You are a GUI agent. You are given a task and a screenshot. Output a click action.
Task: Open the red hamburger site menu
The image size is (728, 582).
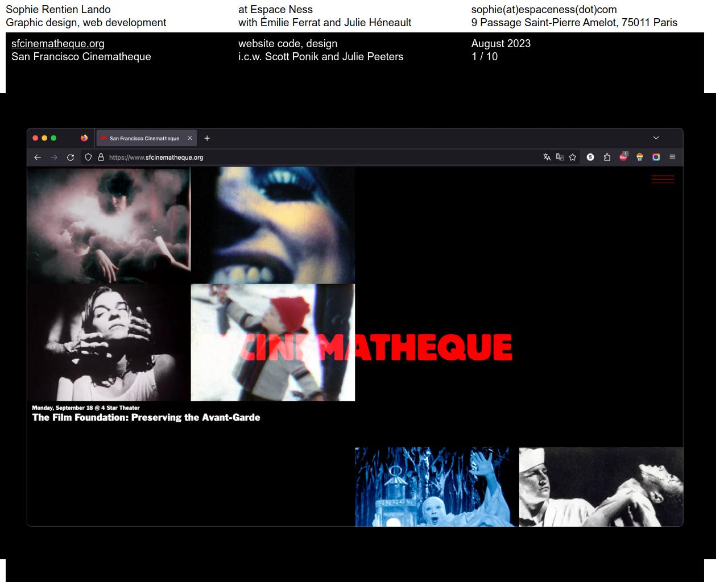tap(663, 179)
